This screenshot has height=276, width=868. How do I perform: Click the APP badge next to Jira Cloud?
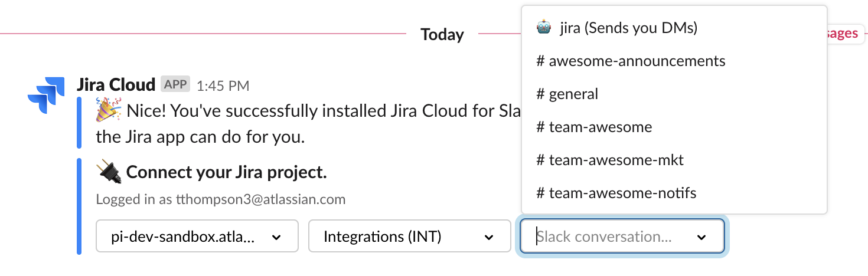click(175, 84)
